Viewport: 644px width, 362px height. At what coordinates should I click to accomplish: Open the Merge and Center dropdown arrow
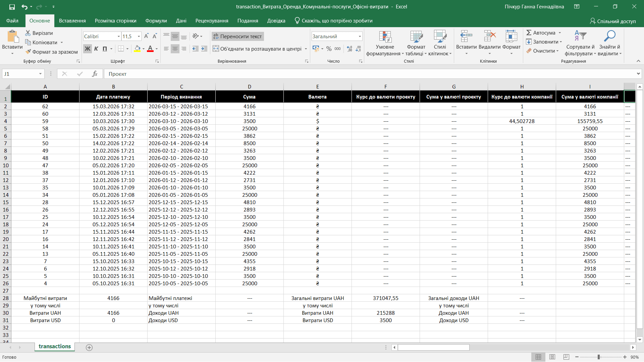(x=306, y=49)
